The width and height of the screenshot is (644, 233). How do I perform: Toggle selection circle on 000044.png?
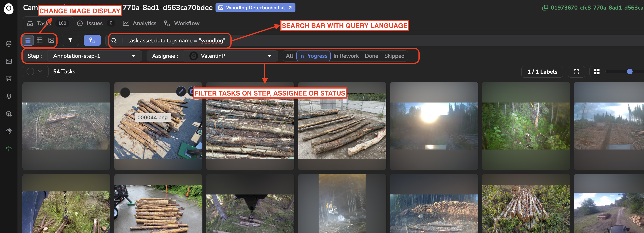point(125,93)
